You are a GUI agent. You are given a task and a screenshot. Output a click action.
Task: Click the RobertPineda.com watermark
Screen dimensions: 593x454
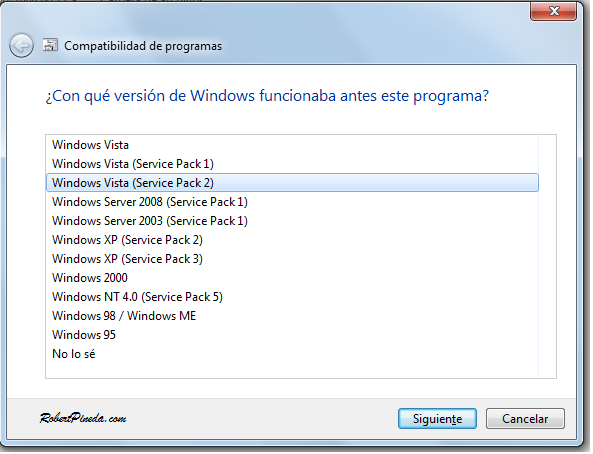click(x=84, y=419)
